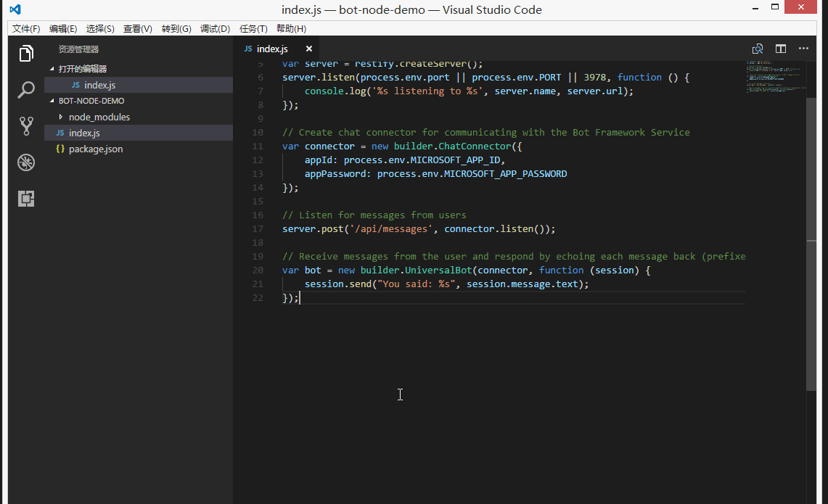Click the code minimap preview
This screenshot has width=828, height=504.
776,78
